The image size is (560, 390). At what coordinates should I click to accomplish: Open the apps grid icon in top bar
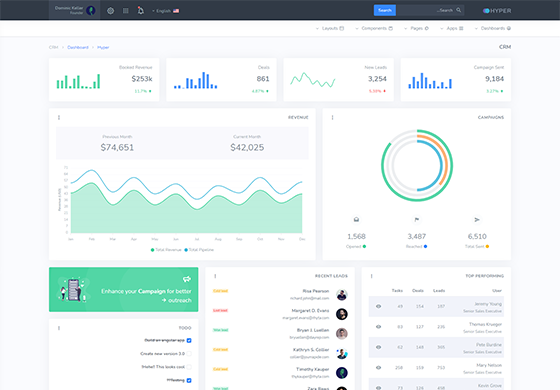(126, 11)
